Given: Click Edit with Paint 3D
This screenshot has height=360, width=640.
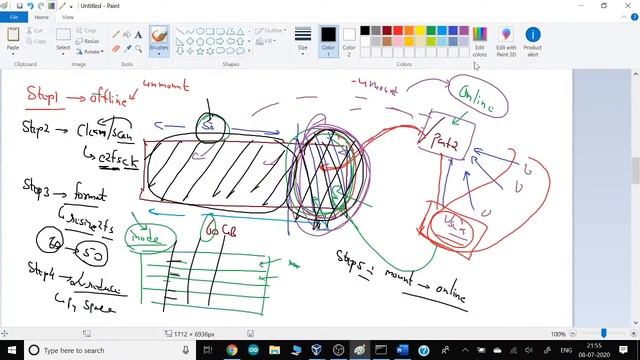Looking at the screenshot, I should pos(506,41).
